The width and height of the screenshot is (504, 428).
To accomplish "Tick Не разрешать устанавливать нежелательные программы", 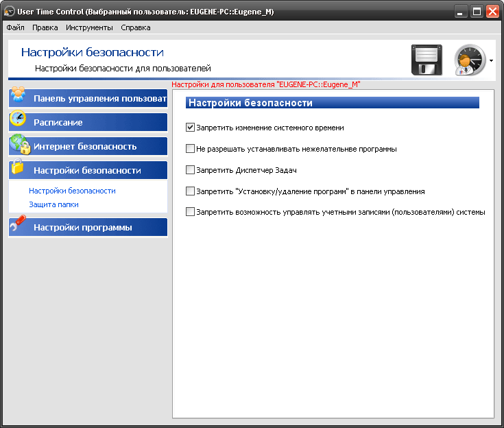I will 190,149.
